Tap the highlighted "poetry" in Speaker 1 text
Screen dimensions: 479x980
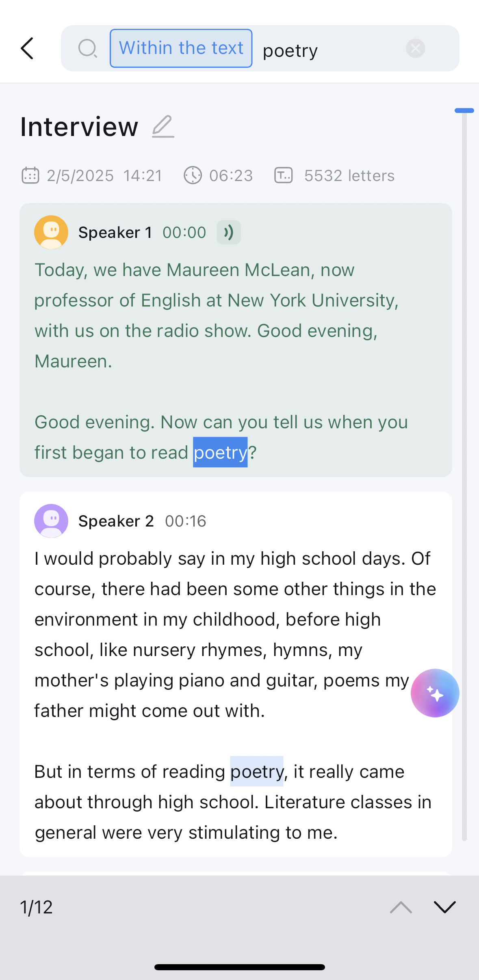pos(220,452)
